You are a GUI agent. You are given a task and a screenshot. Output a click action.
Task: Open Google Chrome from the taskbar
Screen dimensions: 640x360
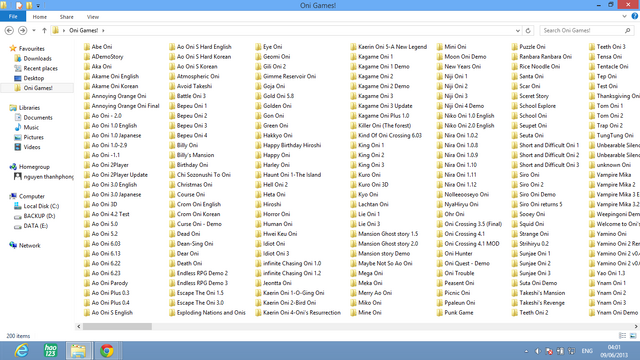pyautogui.click(x=107, y=351)
